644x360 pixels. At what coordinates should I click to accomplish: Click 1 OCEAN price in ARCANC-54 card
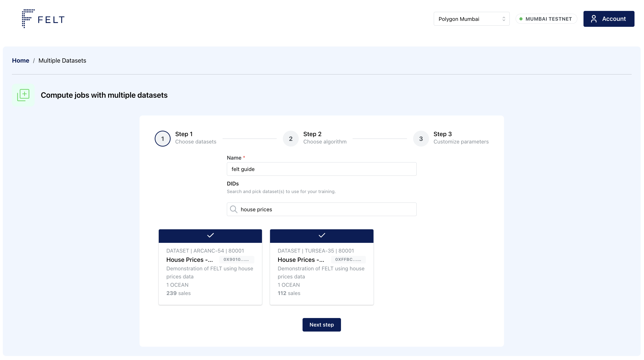click(x=177, y=285)
